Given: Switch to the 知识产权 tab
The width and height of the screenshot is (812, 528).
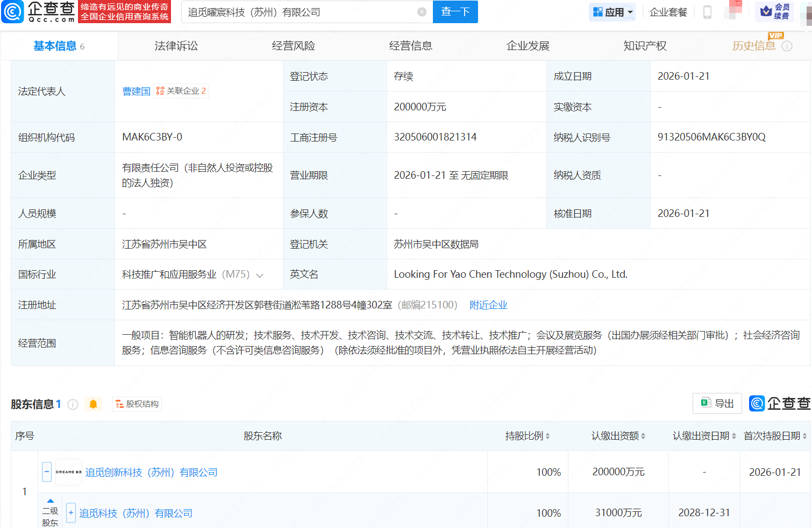Looking at the screenshot, I should point(645,46).
